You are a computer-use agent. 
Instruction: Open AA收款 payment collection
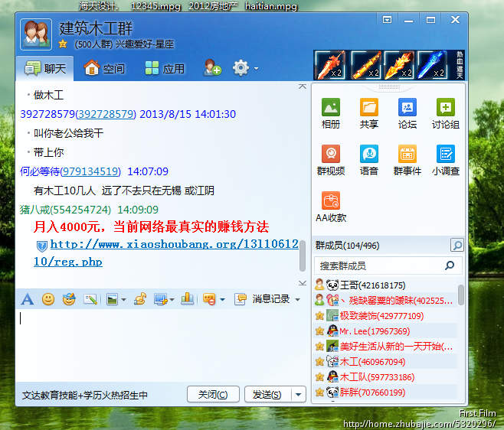coord(330,207)
